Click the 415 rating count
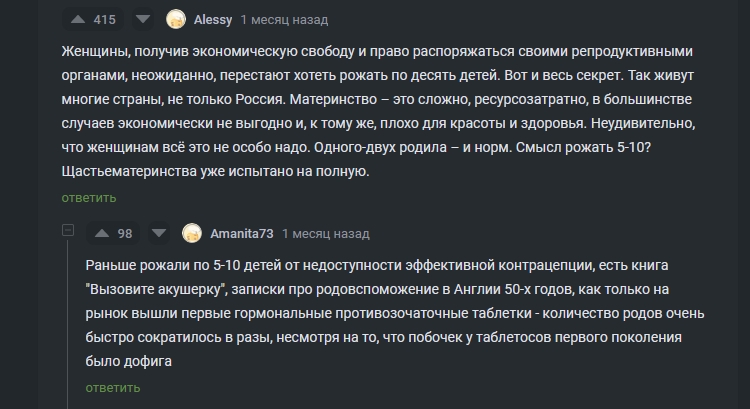 [x=104, y=19]
